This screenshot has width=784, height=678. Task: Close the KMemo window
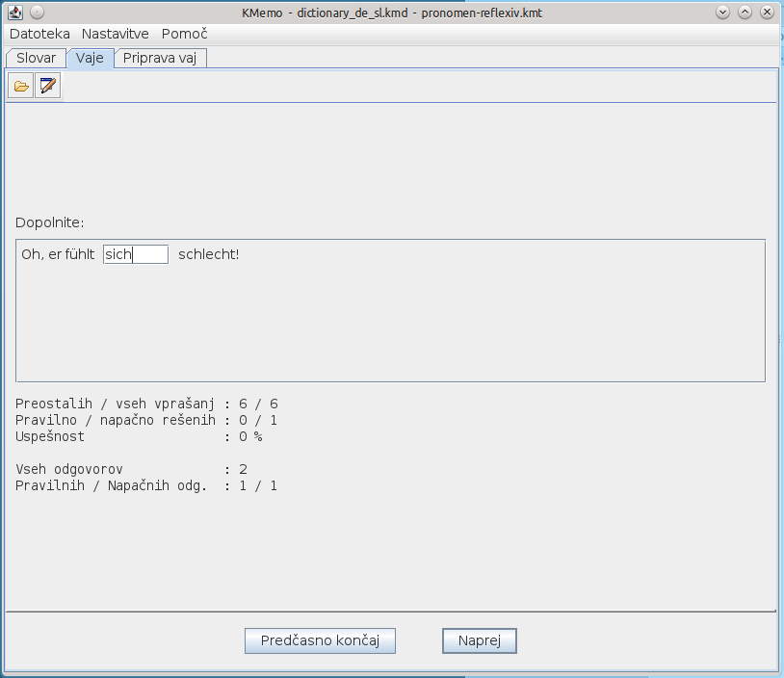click(767, 12)
